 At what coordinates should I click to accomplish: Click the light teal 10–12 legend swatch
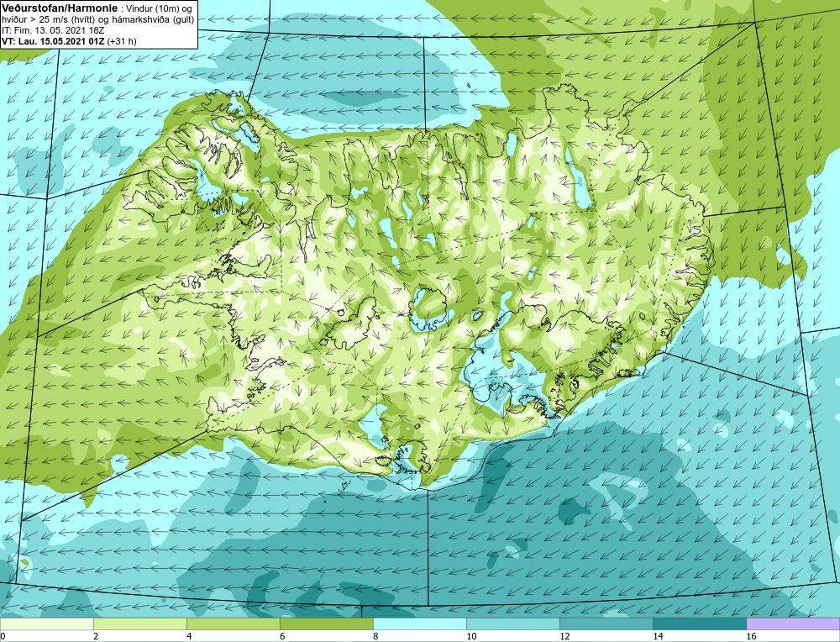pyautogui.click(x=512, y=624)
